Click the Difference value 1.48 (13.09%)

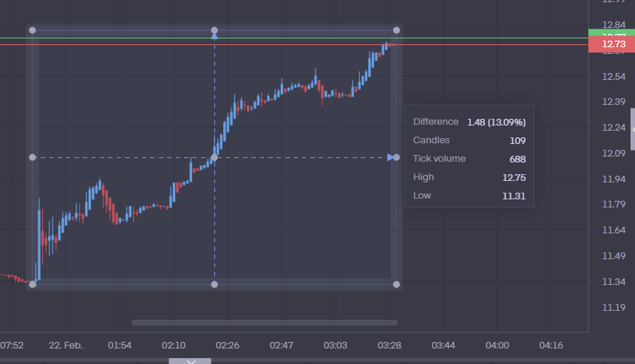496,122
